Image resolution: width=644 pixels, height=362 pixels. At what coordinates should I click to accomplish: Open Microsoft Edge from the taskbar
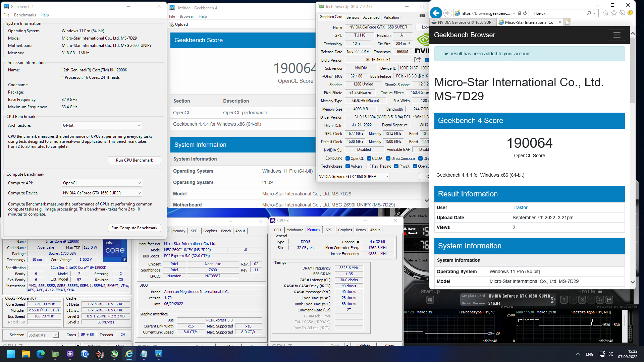(40, 354)
